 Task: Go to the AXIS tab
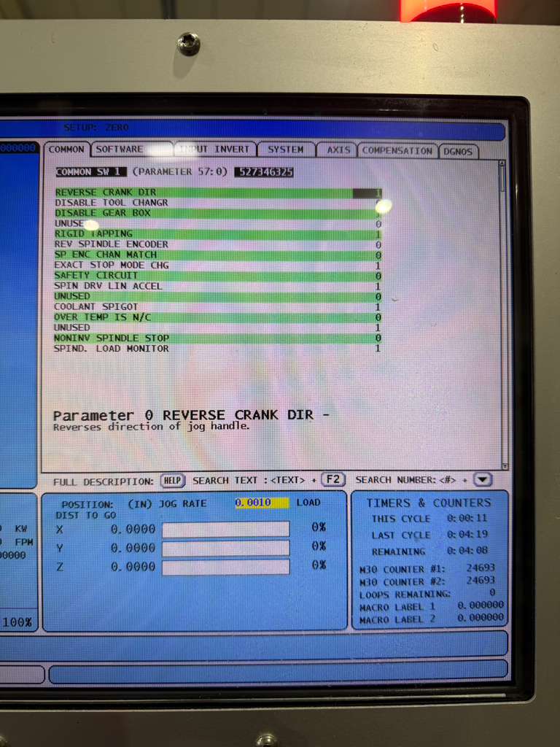pos(338,150)
